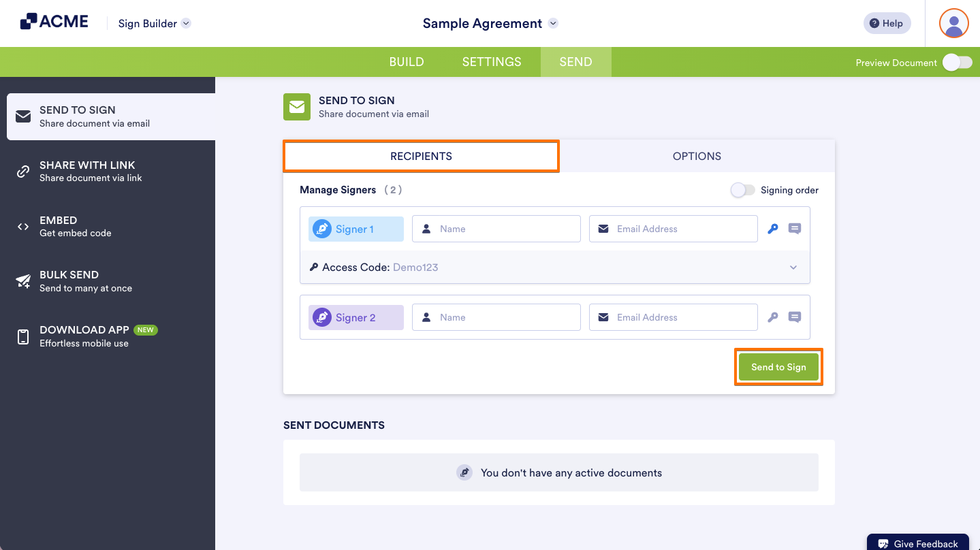This screenshot has height=550, width=980.
Task: Select the SEND tab
Action: 575,62
